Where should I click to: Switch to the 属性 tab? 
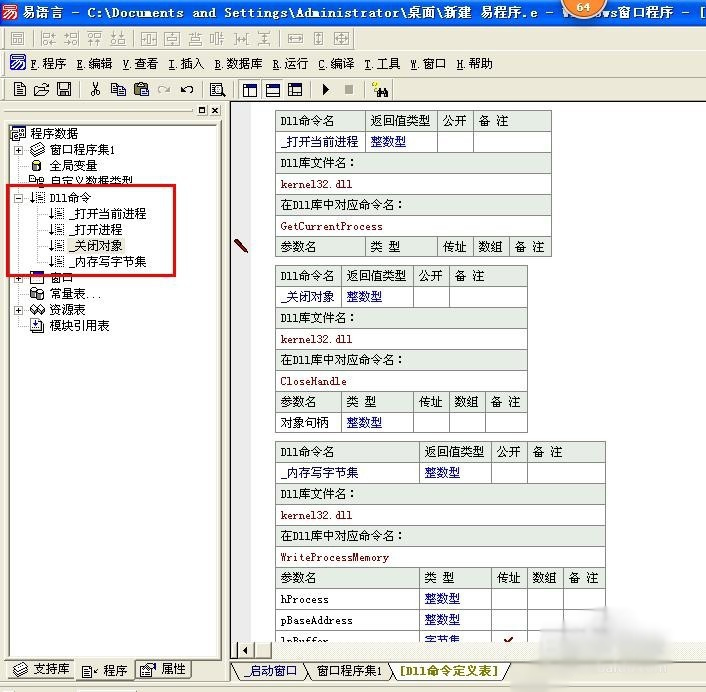tap(163, 669)
